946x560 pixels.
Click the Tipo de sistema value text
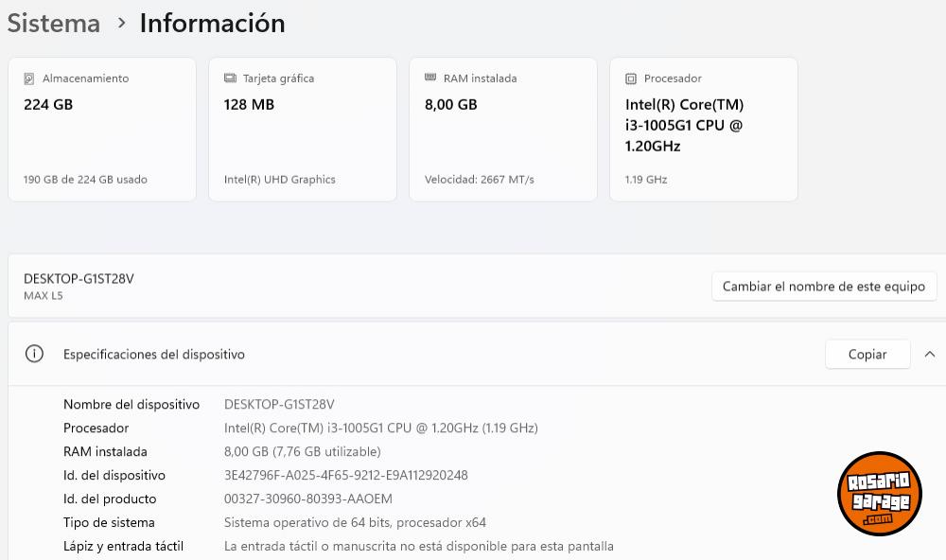355,522
